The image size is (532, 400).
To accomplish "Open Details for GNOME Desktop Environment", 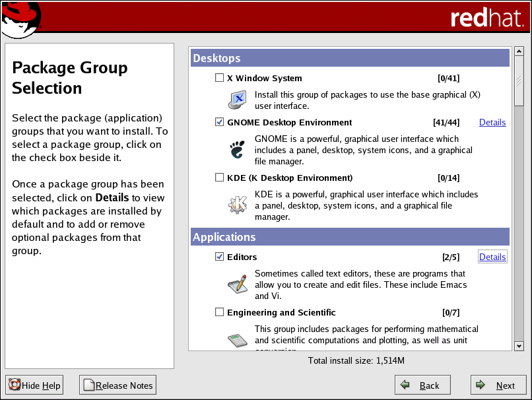I will coord(492,122).
